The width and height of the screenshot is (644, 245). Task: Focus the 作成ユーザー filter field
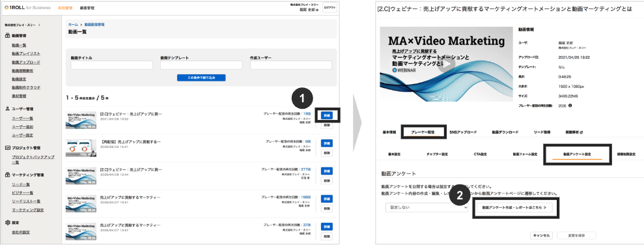tap(291, 65)
